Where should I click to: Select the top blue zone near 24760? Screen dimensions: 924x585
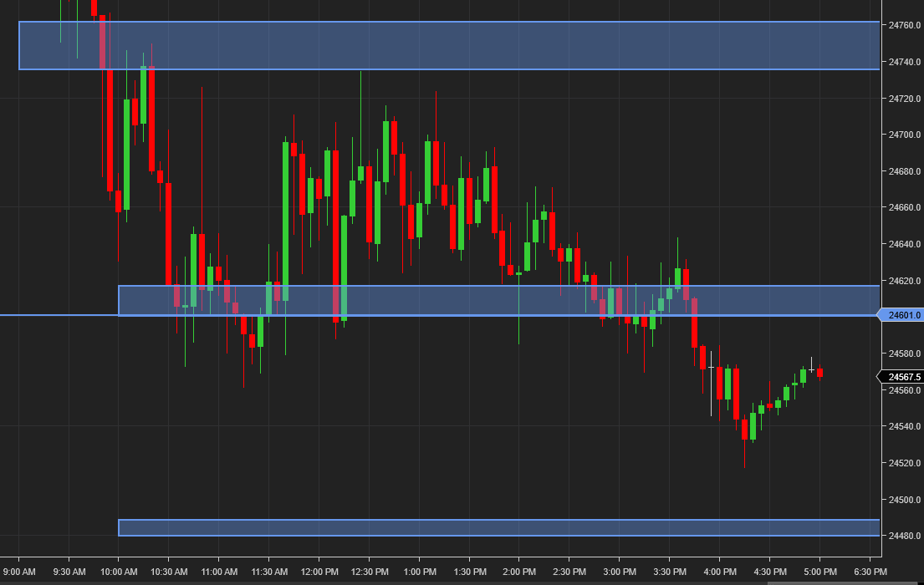click(449, 45)
